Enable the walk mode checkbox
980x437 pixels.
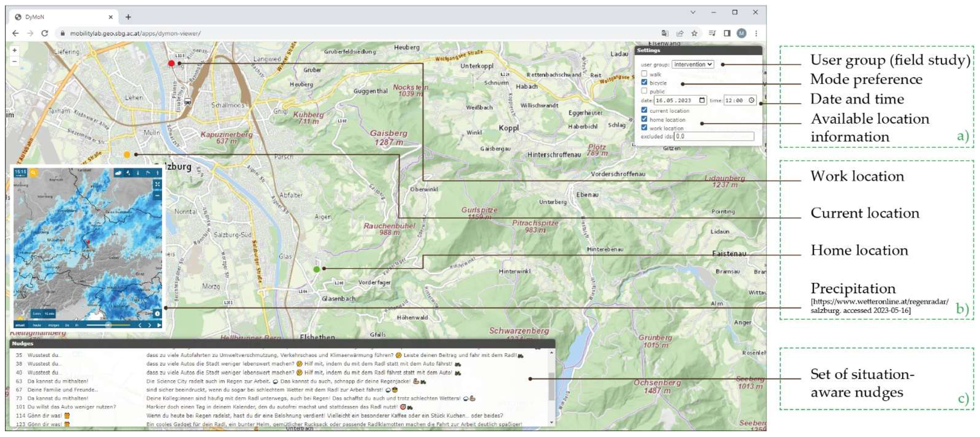pos(644,74)
